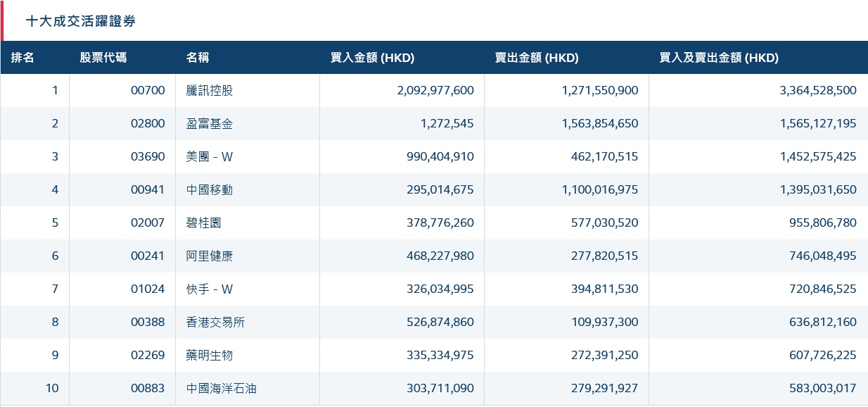This screenshot has width=868, height=407.
Task: Select total amount 1,565,127,195
Action: [x=818, y=123]
